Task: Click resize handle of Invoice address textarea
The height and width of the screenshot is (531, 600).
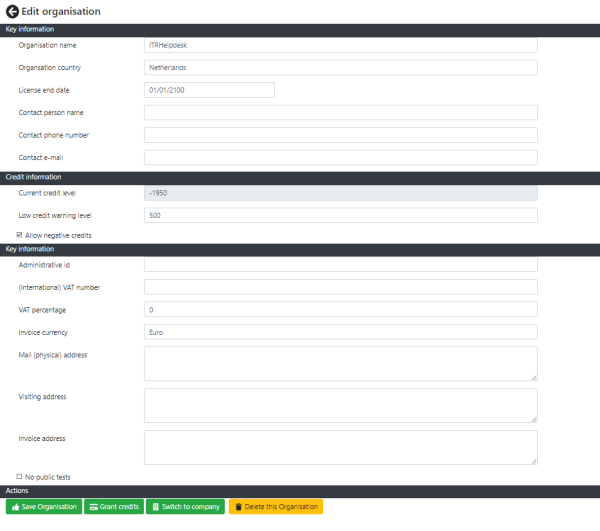Action: 534,461
